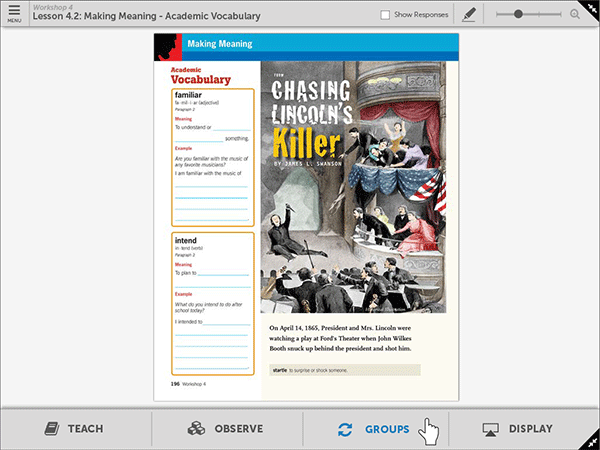Click the 'intend' vocabulary card heading
Screen dimensions: 600x450
point(185,241)
